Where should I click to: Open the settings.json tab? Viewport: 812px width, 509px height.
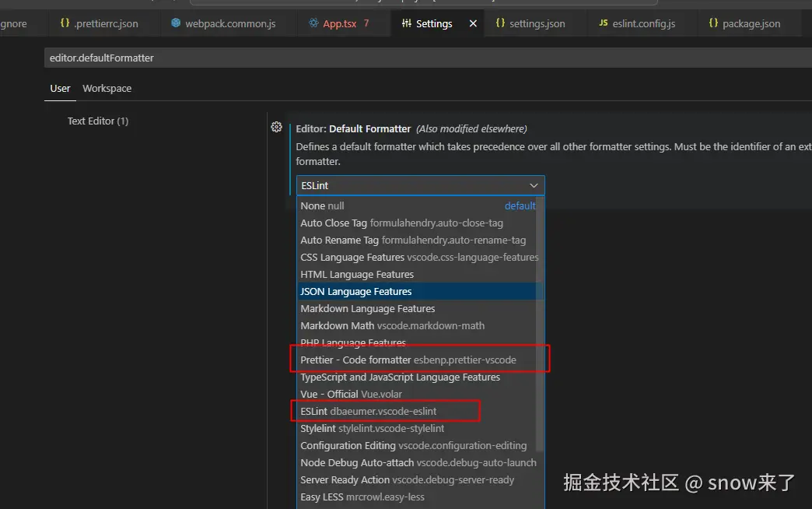(x=535, y=24)
